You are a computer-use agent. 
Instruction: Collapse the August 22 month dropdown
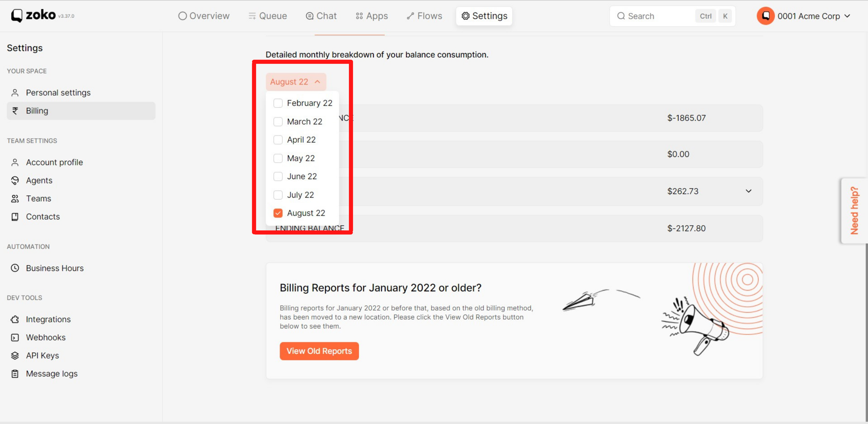[296, 82]
